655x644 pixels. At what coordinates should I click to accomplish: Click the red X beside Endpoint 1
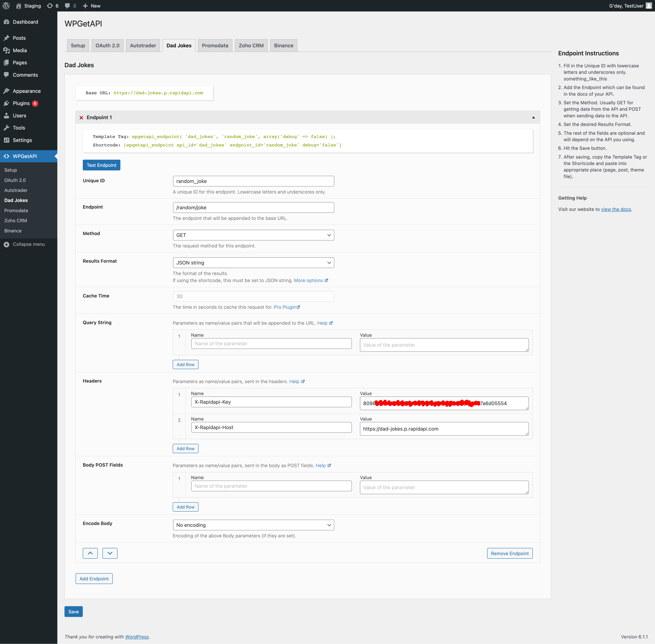81,118
